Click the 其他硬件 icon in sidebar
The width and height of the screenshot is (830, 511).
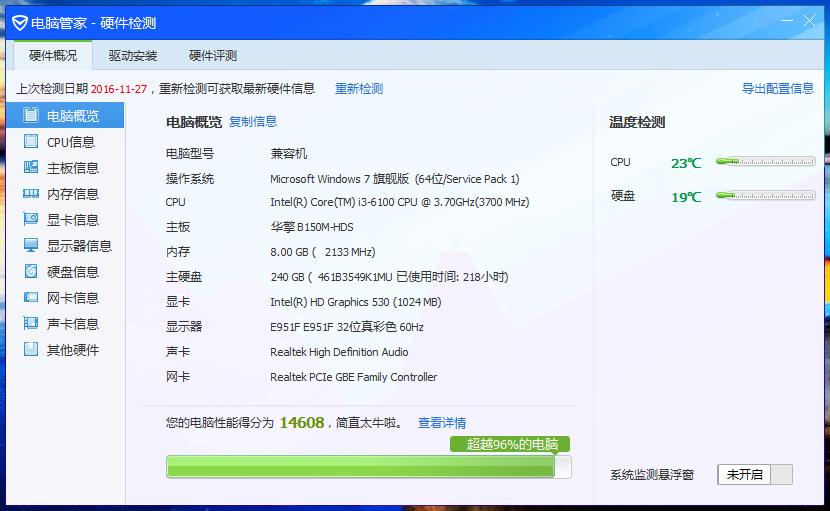click(x=31, y=349)
